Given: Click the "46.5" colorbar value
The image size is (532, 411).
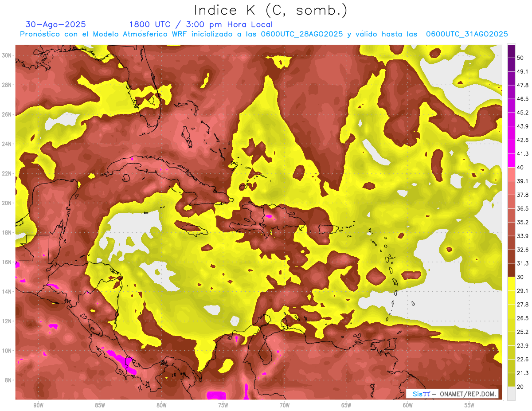Looking at the screenshot, I should coord(522,99).
